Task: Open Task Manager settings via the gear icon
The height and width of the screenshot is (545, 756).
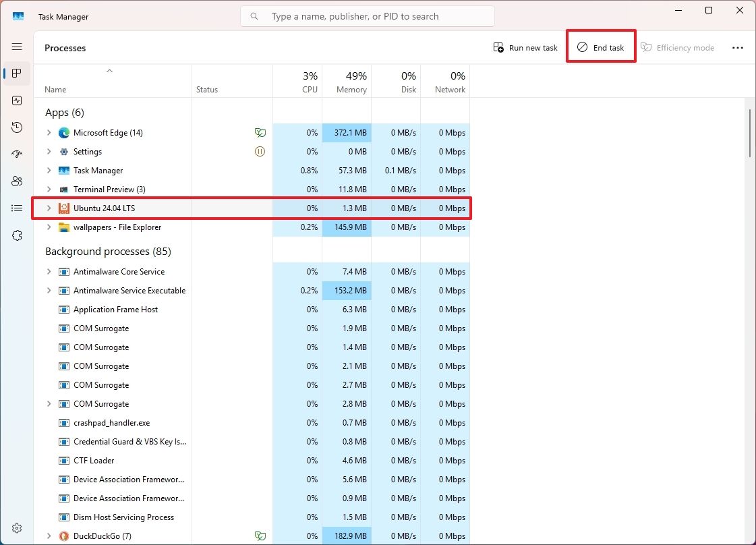Action: click(17, 528)
